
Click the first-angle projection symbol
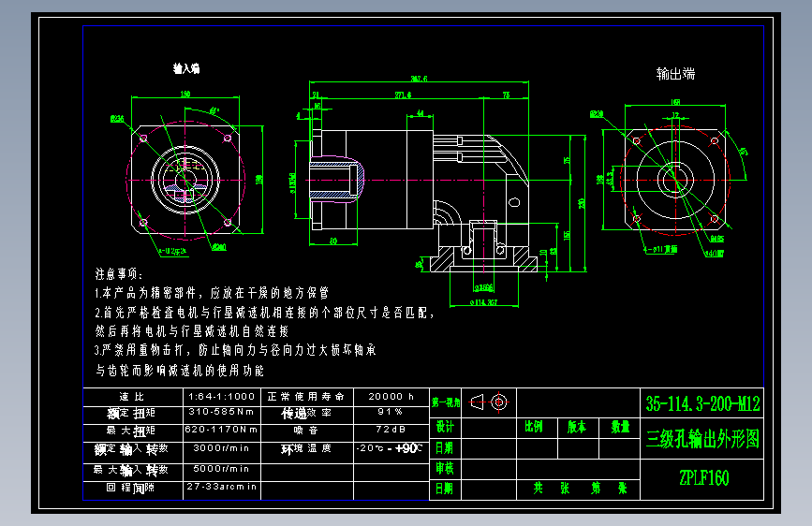coord(489,402)
